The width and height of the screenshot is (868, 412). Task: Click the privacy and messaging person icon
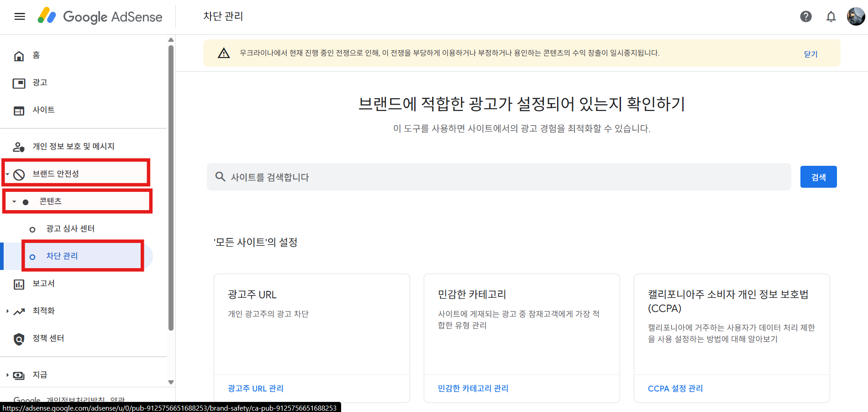pos(19,147)
